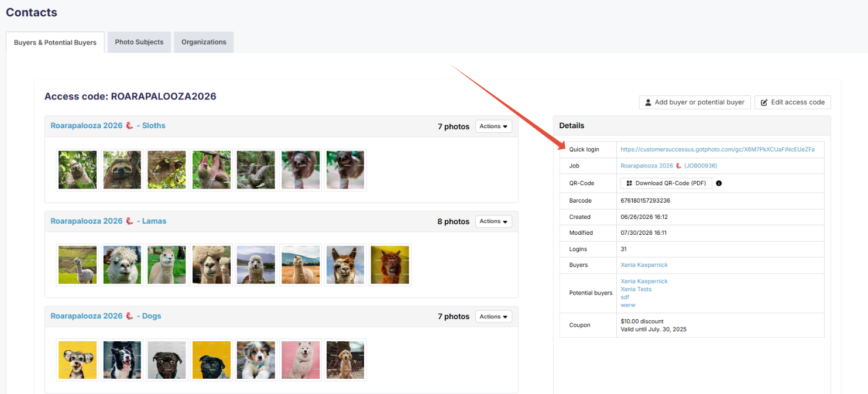Select the first sloth photo thumbnail
Screen dimensions: 868x394
coord(78,170)
